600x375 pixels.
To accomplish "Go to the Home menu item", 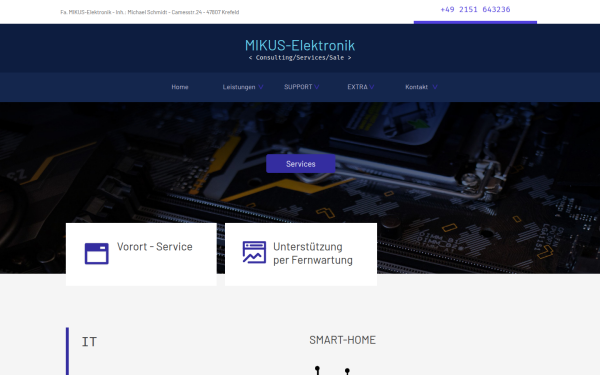I will (x=180, y=87).
